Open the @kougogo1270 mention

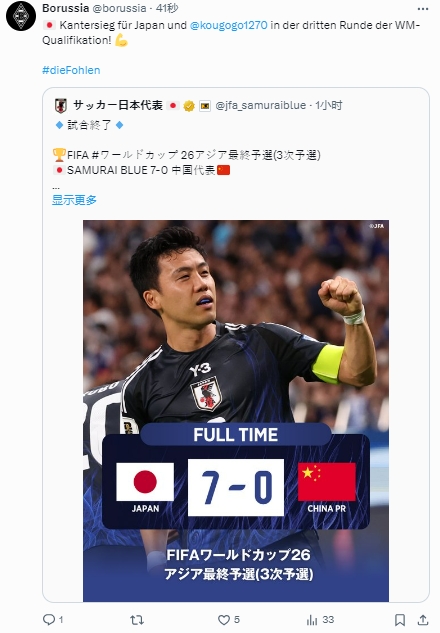228,25
